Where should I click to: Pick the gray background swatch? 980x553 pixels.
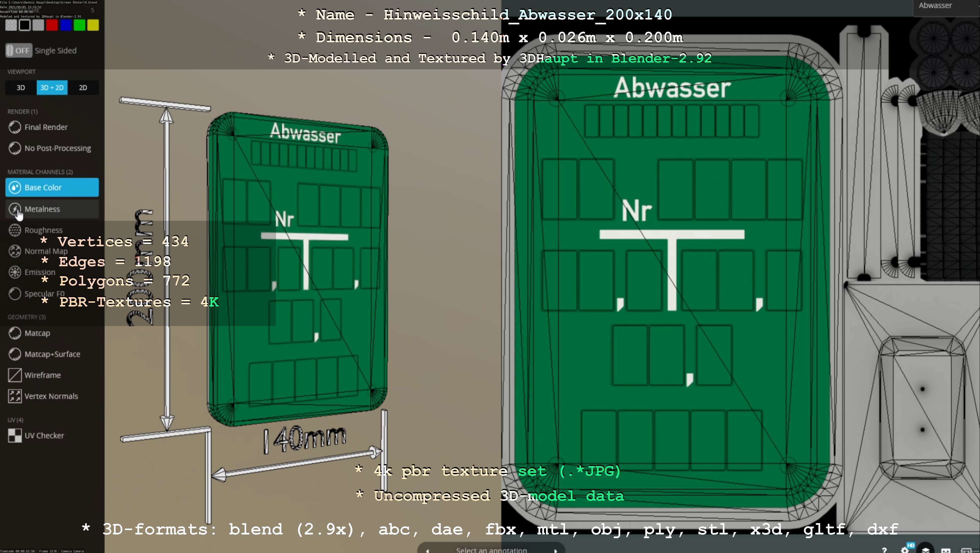(x=38, y=25)
